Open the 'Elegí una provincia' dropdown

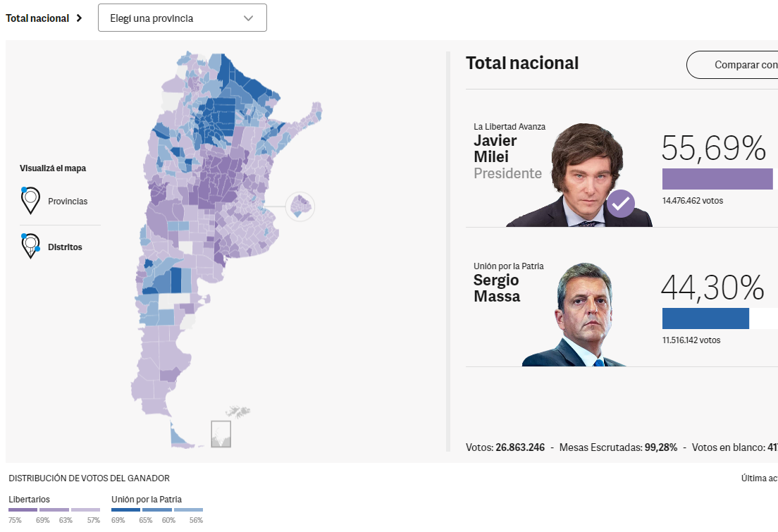pyautogui.click(x=182, y=18)
